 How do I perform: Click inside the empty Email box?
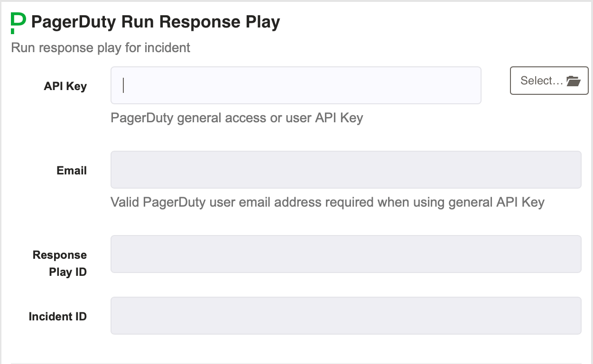click(x=346, y=169)
